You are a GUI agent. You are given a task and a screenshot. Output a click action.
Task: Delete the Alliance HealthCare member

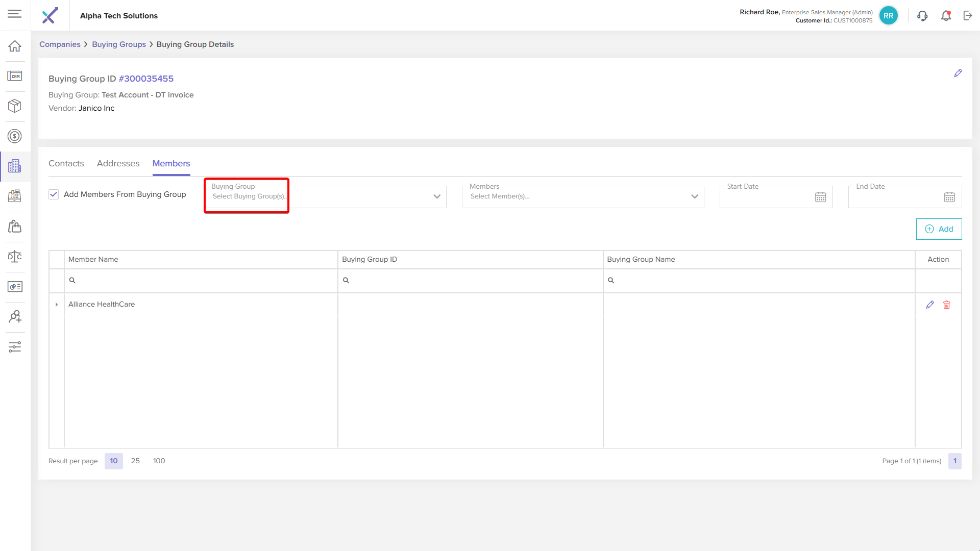946,305
